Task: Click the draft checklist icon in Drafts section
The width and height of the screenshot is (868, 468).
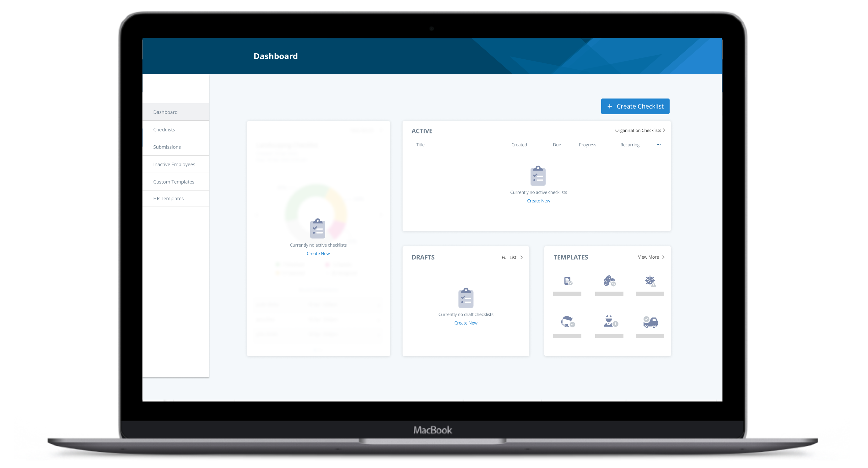Action: 466,298
